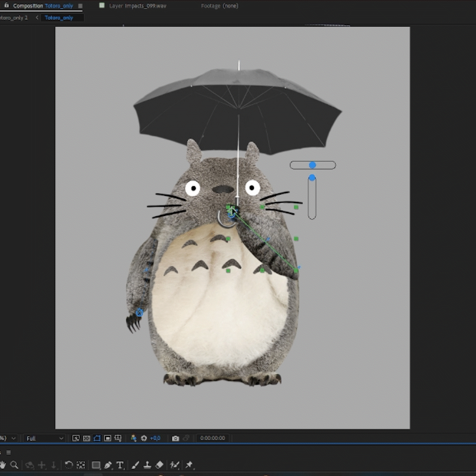The width and height of the screenshot is (476, 476).
Task: Click the blue dot on horizontal slider controller
Action: [x=312, y=165]
